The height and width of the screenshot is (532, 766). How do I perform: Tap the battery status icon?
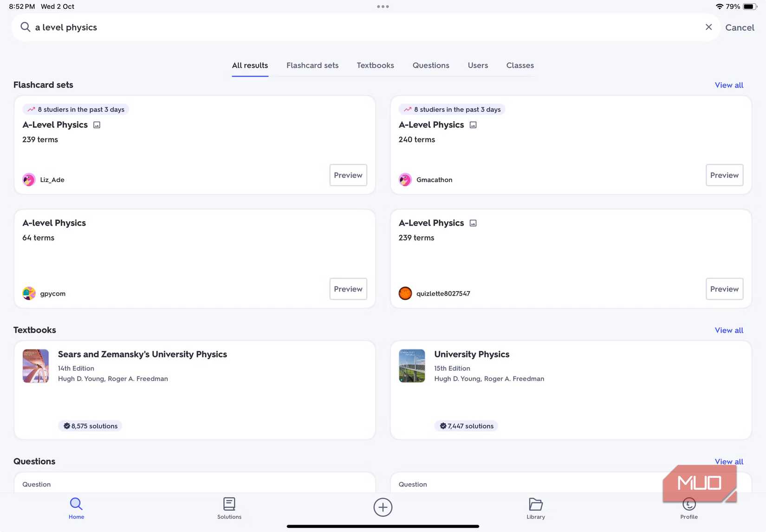click(x=750, y=6)
